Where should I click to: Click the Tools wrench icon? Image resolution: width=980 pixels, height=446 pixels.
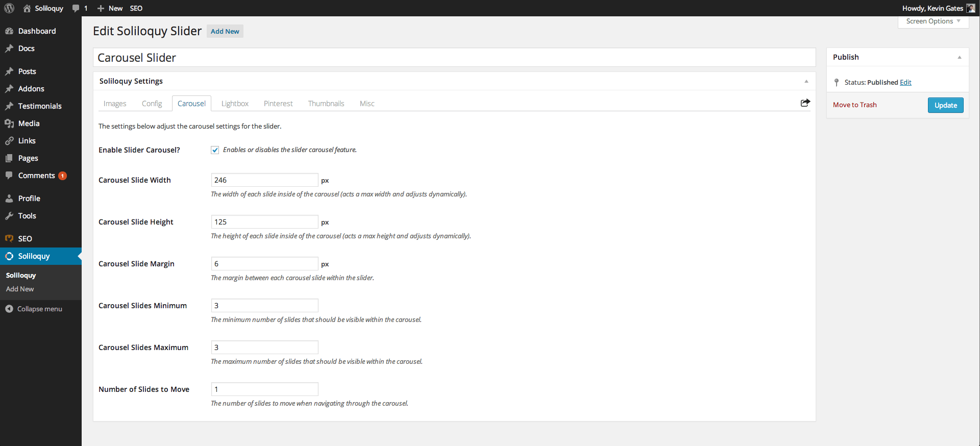point(9,216)
